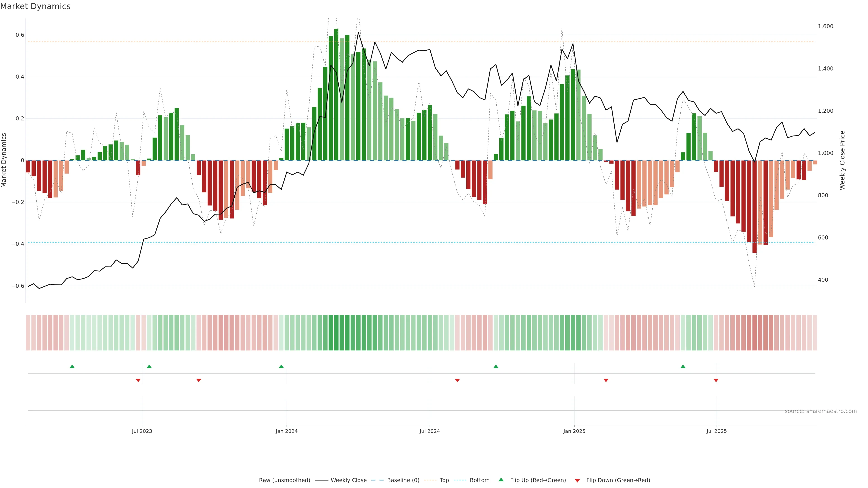Click the Market Dynamics chart title
Viewport: 868px width, 488px height.
click(35, 6)
